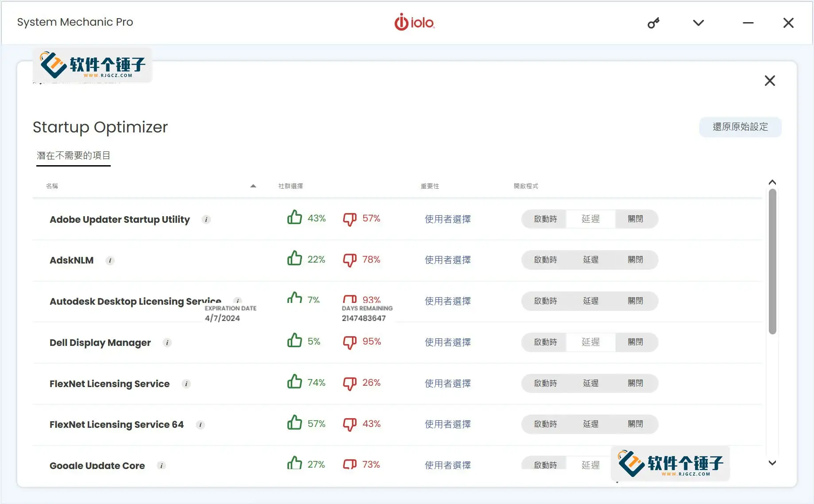This screenshot has width=814, height=504.
Task: Open info for AdskNLM
Action: [x=110, y=260]
